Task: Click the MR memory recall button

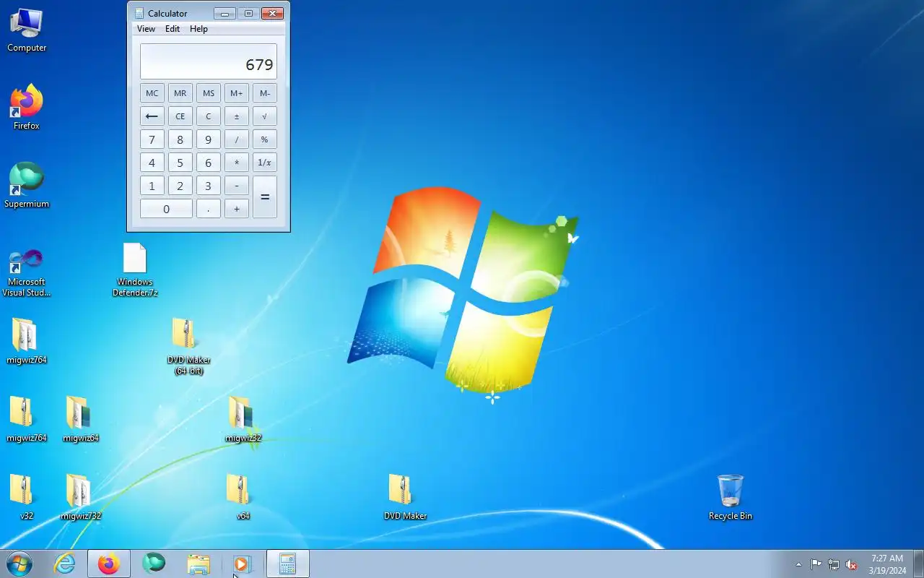Action: point(180,93)
